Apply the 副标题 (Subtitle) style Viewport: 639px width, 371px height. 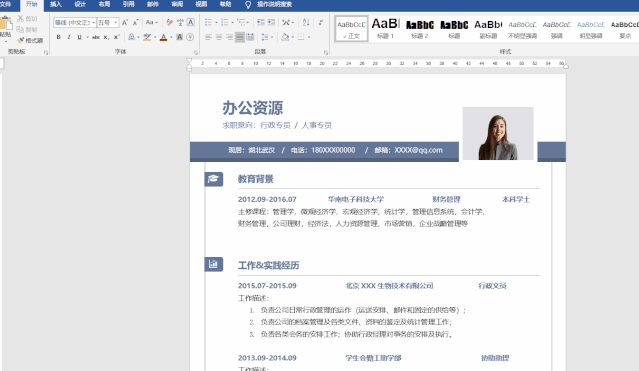[x=488, y=29]
